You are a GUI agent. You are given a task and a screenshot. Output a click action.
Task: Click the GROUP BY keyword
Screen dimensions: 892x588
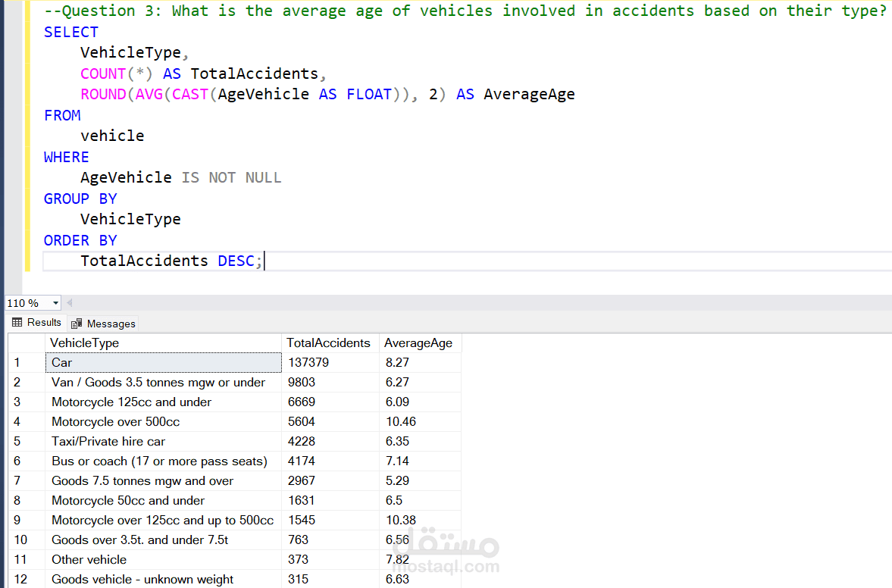pyautogui.click(x=80, y=199)
